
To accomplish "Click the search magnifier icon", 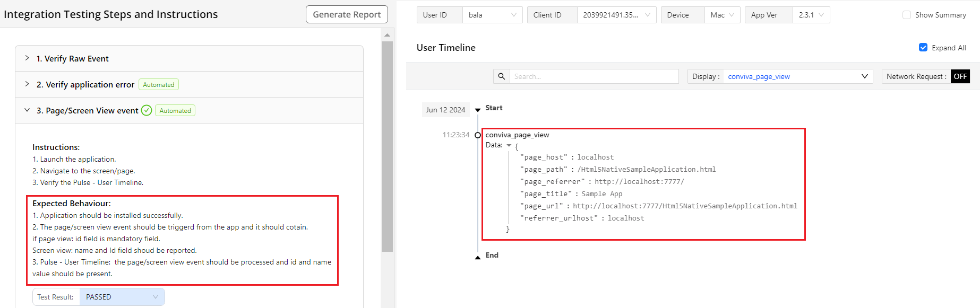I will (x=501, y=76).
